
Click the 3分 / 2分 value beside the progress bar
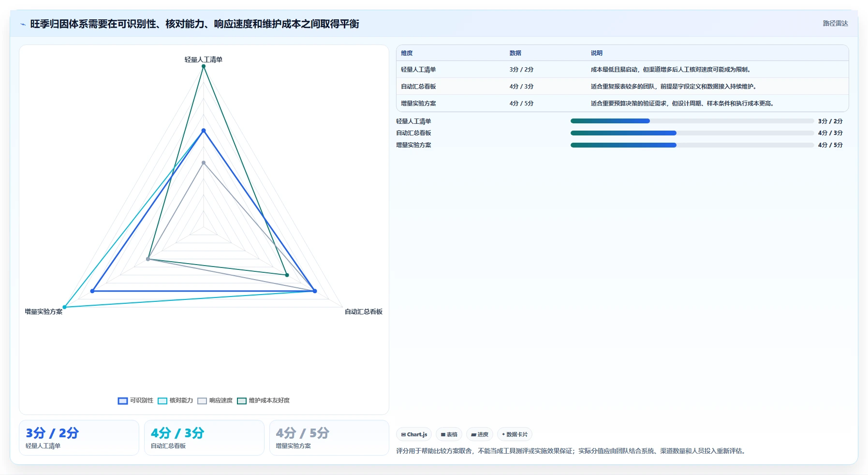tap(830, 121)
